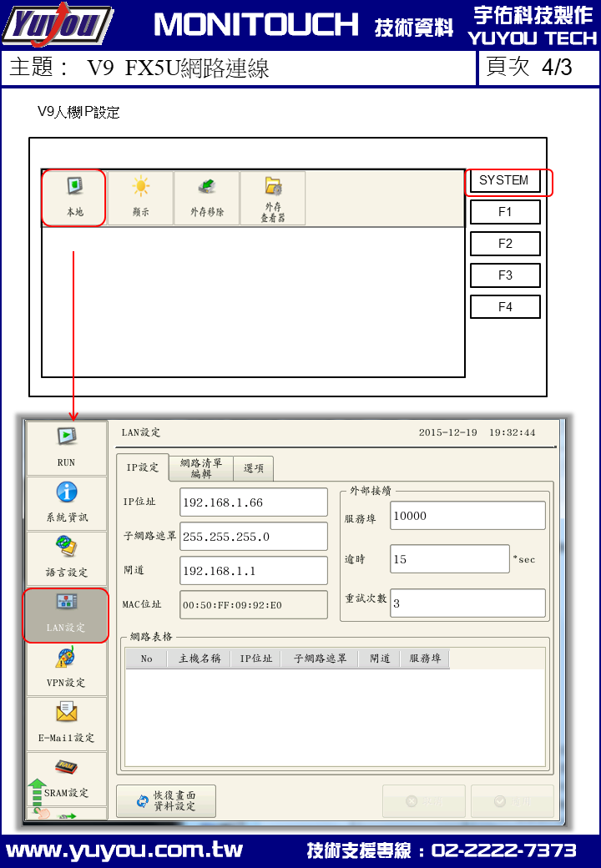Click the IP位址 table column header

pyautogui.click(x=255, y=659)
